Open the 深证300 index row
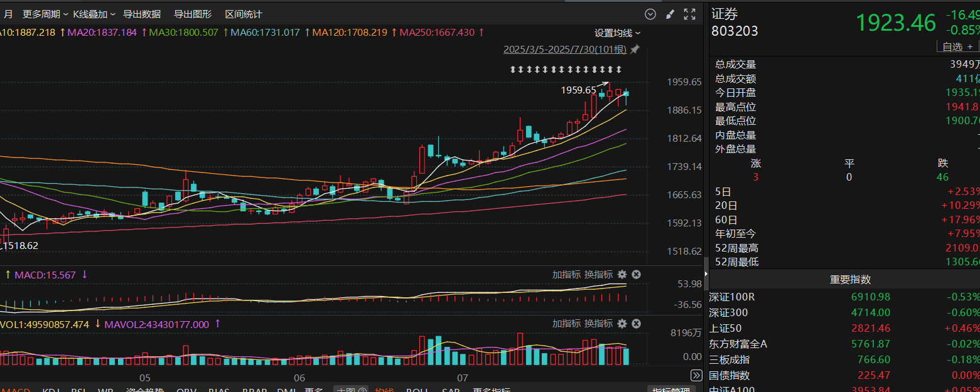Screen dimensions: 980x392 pos(844,312)
